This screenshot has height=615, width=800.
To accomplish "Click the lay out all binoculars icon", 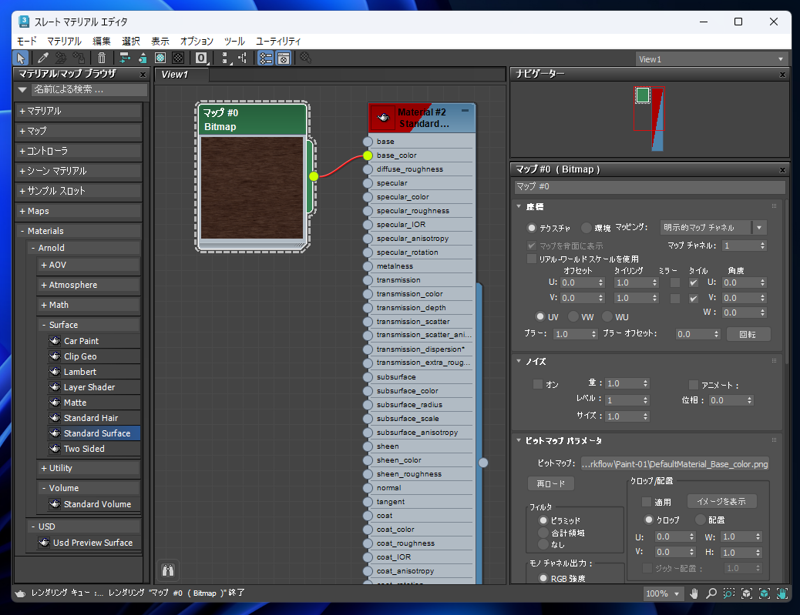I will [x=168, y=568].
